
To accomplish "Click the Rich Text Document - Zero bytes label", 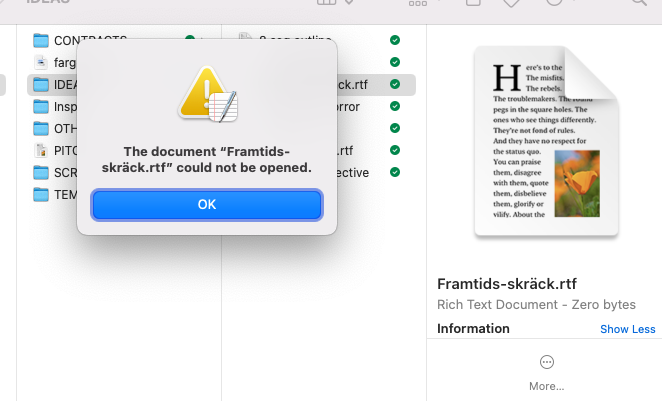I will coord(536,305).
